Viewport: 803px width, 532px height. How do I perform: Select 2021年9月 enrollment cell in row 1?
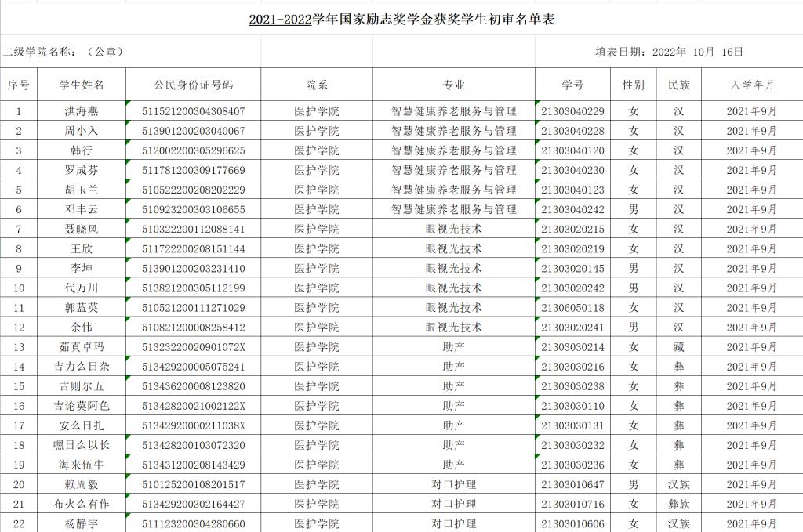click(x=752, y=111)
